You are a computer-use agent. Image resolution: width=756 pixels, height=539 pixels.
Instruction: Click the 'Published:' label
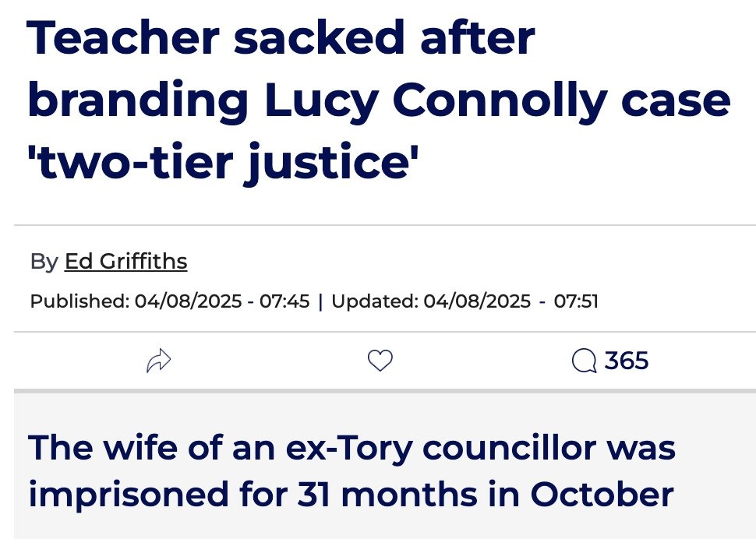click(79, 301)
